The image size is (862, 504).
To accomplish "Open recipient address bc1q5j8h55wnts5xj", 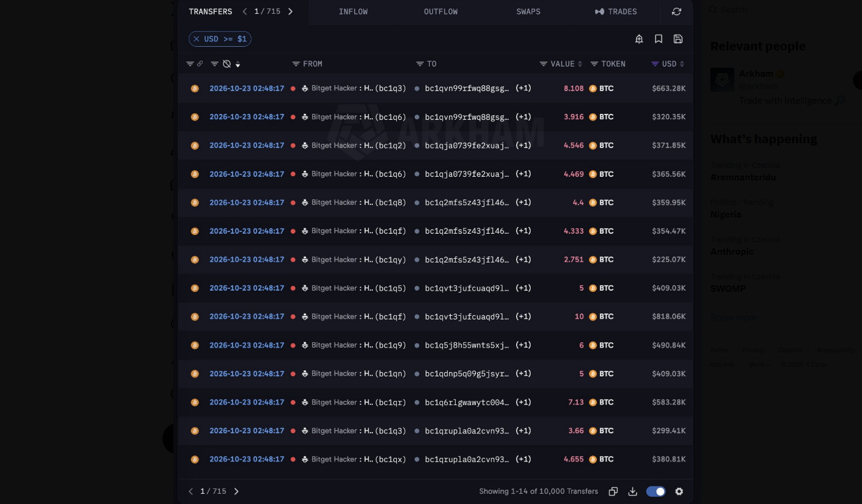I will [x=467, y=346].
